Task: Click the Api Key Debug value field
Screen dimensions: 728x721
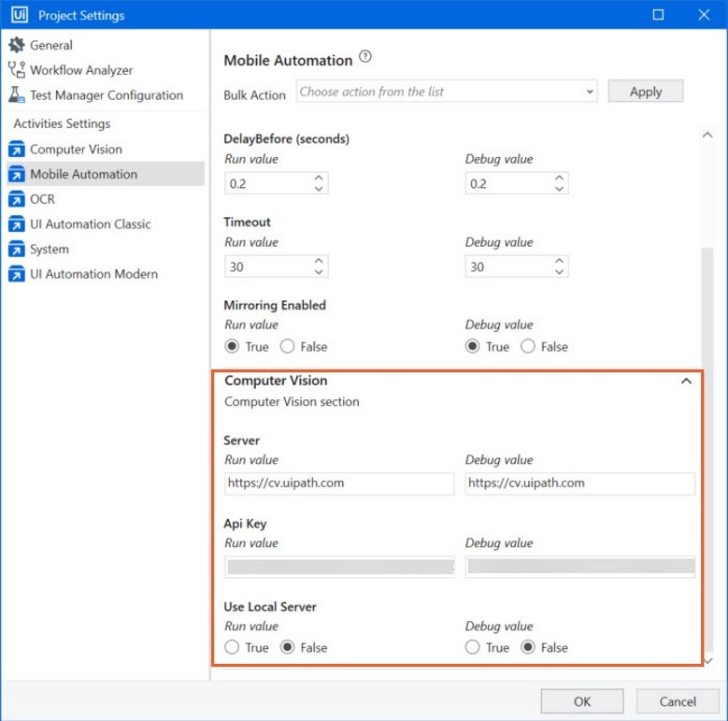Action: point(580,567)
